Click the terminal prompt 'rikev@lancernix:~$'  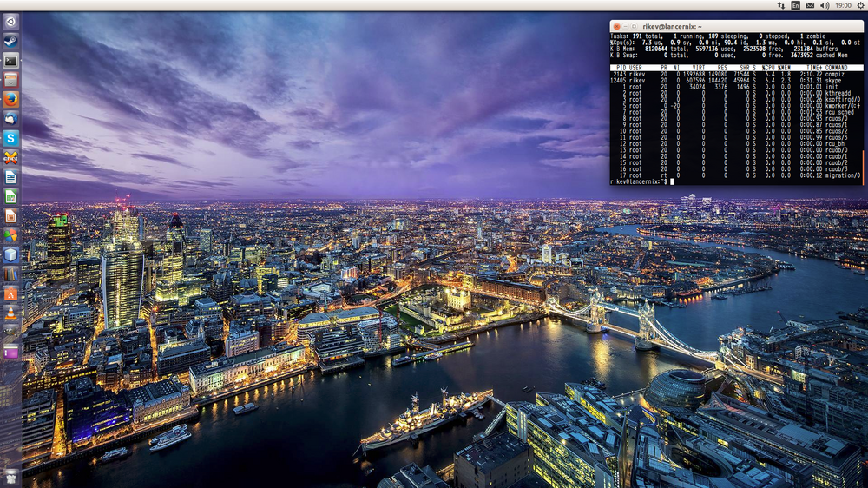coord(639,181)
